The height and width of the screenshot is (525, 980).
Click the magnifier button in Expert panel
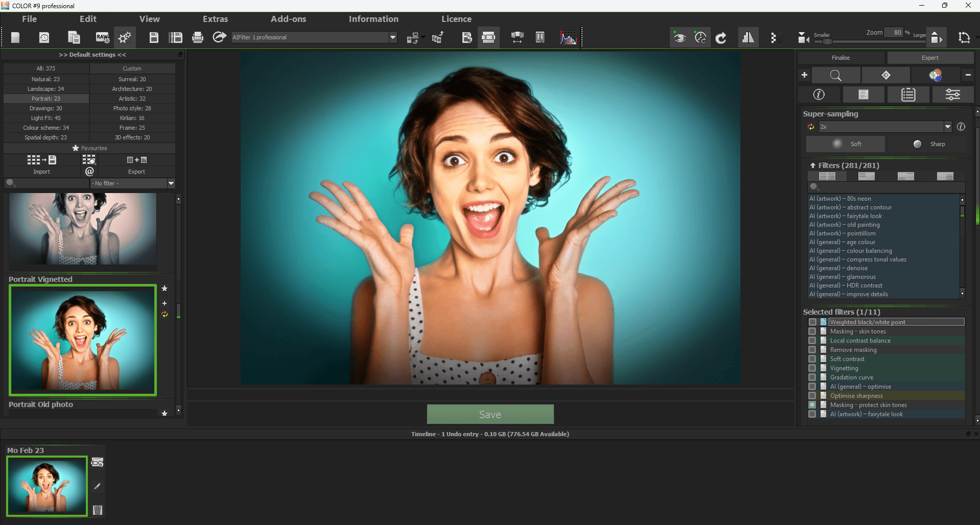point(836,76)
